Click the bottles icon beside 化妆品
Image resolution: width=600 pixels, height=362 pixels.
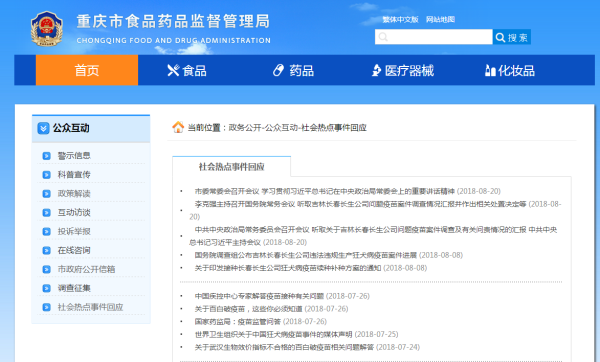(x=490, y=70)
